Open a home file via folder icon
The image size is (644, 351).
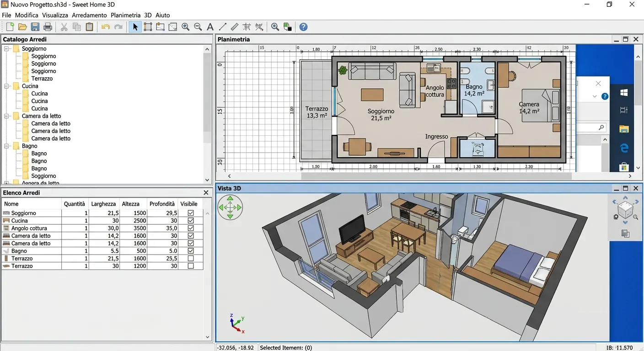pos(22,27)
